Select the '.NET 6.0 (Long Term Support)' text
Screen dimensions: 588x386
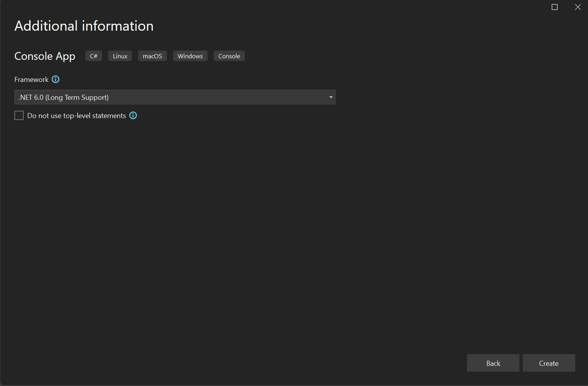point(64,97)
